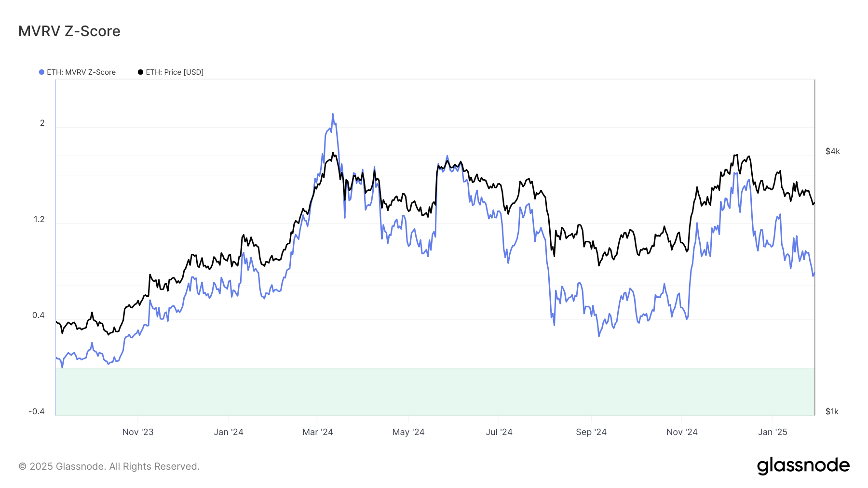Toggle the ETH: Price [USD] legend label
The width and height of the screenshot is (868, 488).
click(175, 72)
